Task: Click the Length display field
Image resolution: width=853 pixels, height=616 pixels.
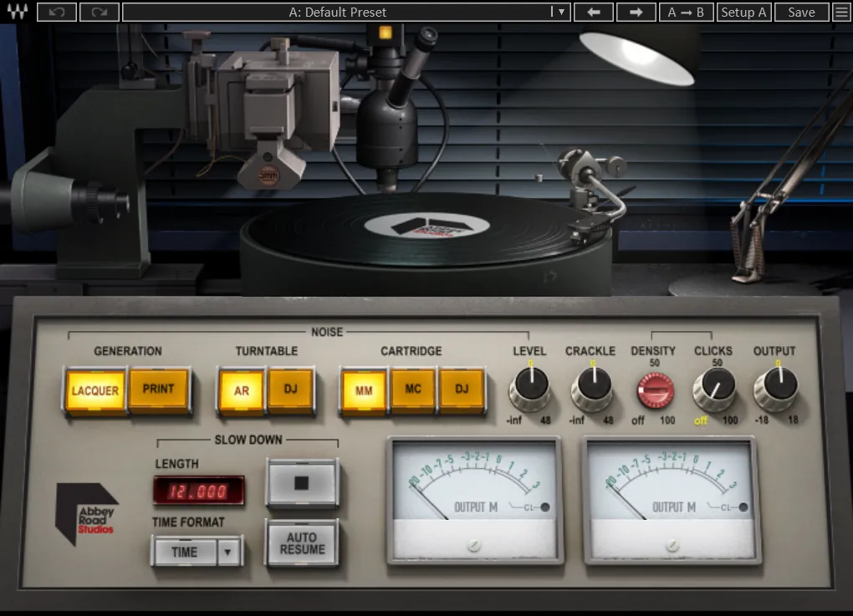Action: pos(198,491)
